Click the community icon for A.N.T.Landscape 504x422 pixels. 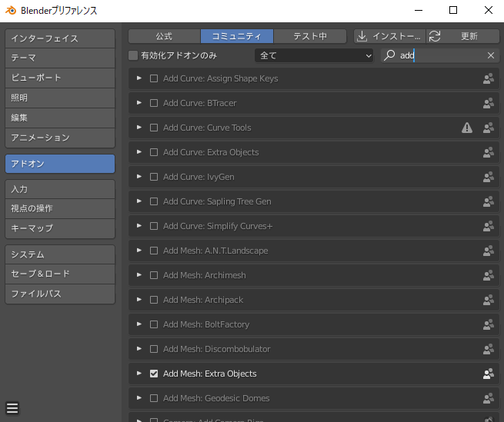[489, 251]
